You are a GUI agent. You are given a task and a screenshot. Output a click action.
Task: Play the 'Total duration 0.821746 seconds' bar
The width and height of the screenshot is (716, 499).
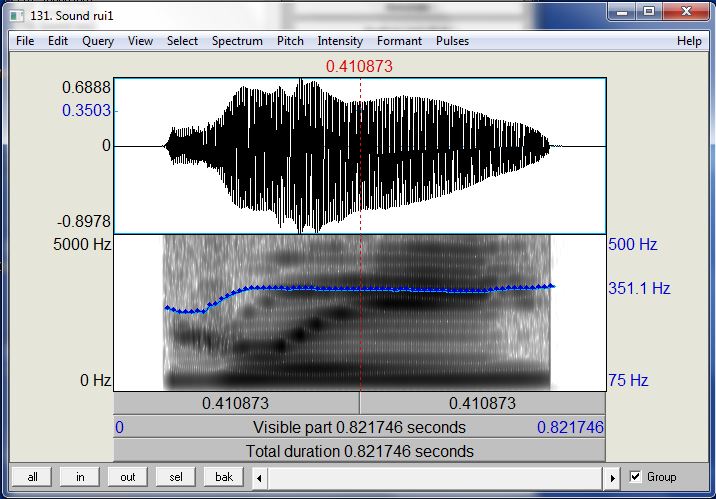pos(359,452)
